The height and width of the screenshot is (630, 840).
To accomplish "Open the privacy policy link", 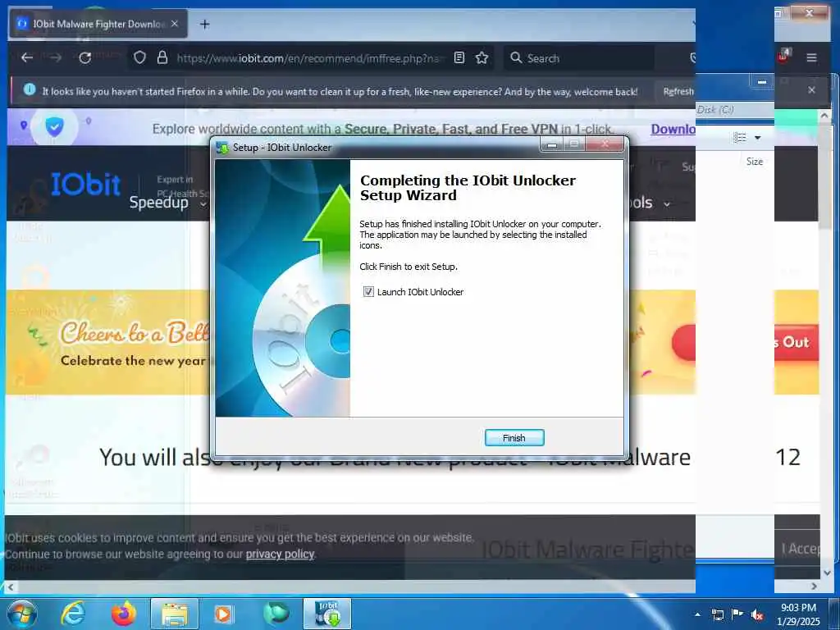I will click(x=280, y=554).
